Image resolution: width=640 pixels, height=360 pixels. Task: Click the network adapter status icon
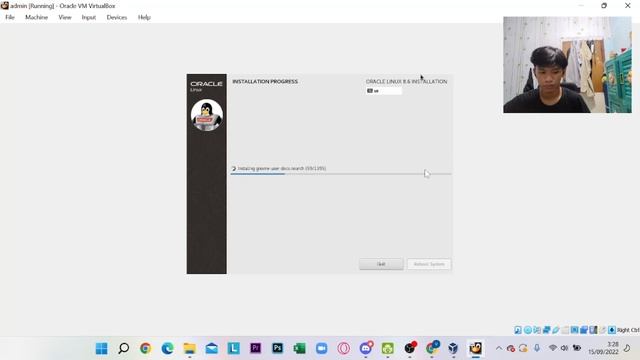pos(547,330)
